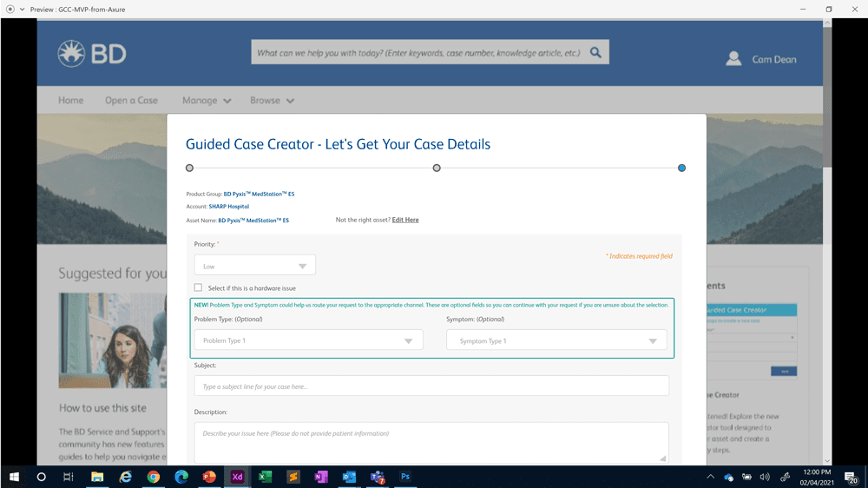Click the battery status tray icon

(746, 477)
